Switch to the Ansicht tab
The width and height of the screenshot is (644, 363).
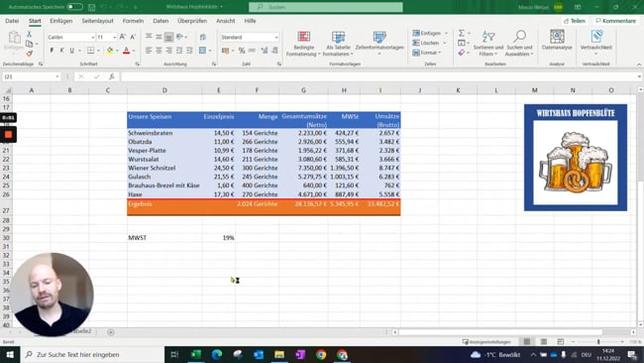pyautogui.click(x=226, y=21)
